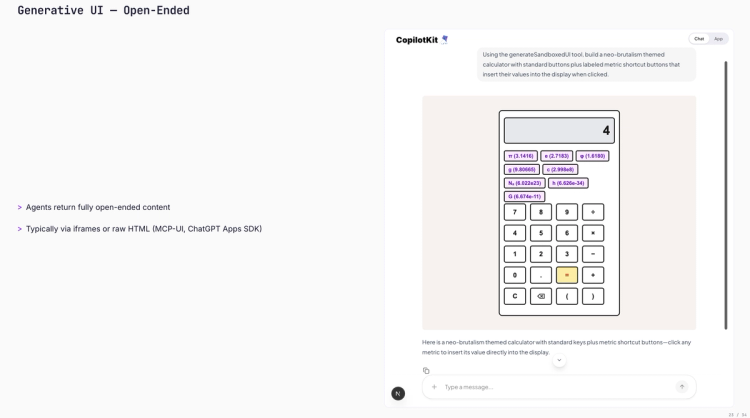Insert the G (6.674e-11) constant
The height and width of the screenshot is (418, 750).
pyautogui.click(x=524, y=196)
